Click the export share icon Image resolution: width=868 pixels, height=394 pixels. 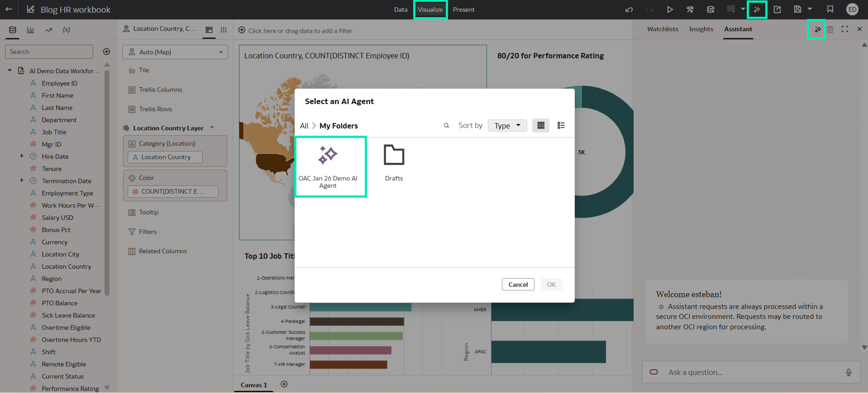pos(777,9)
